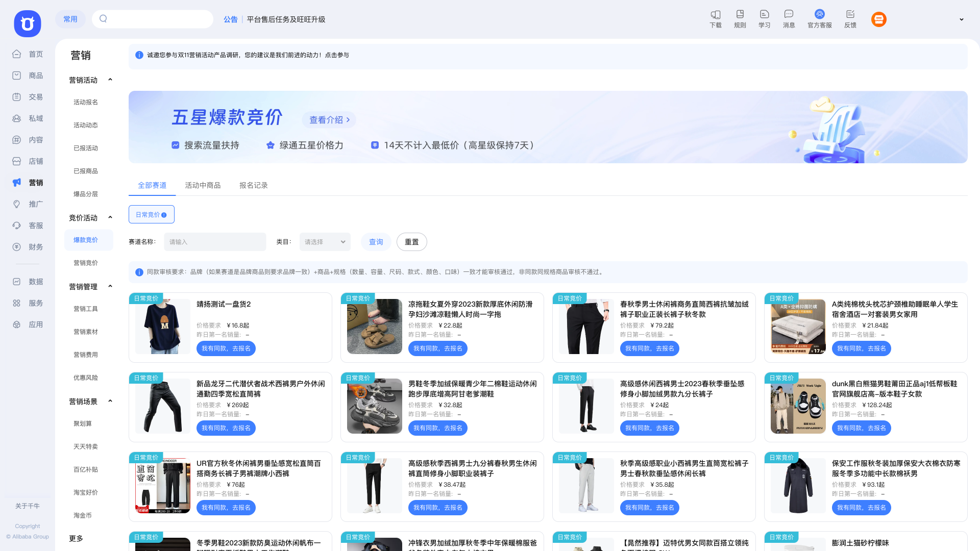Switch to the 活动中商品 tab
The height and width of the screenshot is (551, 980).
click(203, 185)
